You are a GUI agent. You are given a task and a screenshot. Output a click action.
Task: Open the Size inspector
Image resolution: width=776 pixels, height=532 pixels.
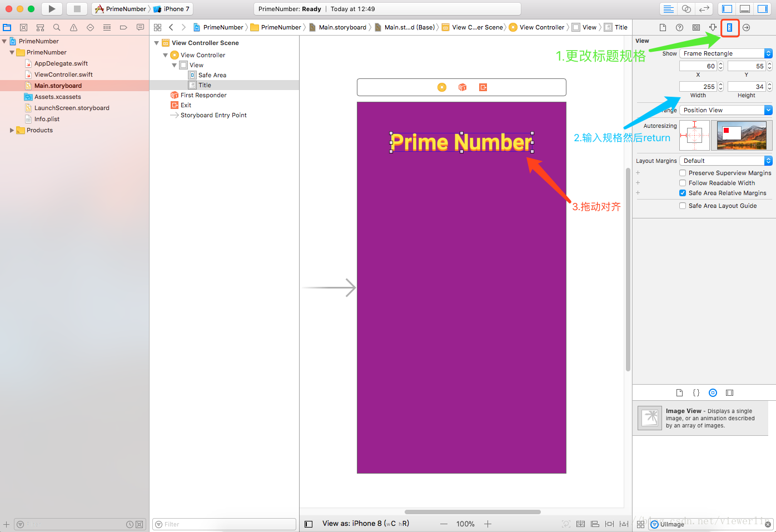point(730,27)
